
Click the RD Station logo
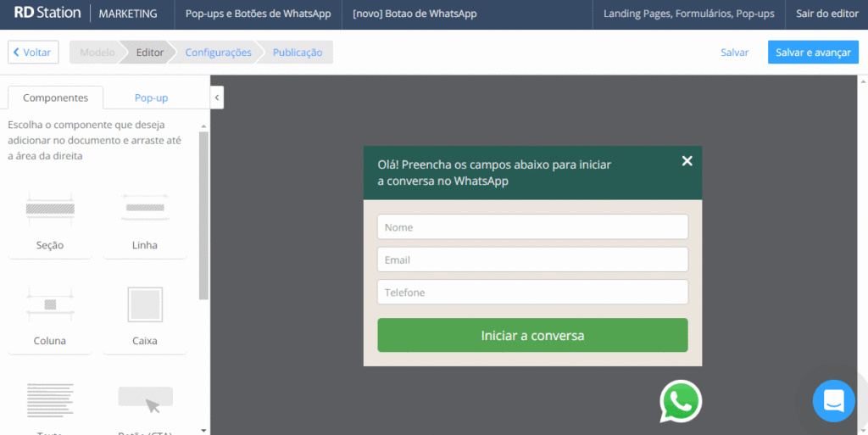(47, 14)
